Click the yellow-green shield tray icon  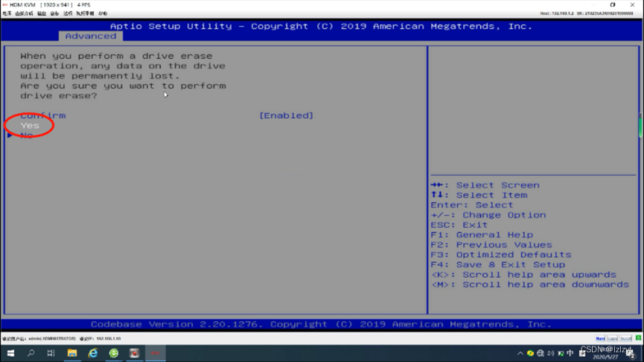(x=530, y=353)
